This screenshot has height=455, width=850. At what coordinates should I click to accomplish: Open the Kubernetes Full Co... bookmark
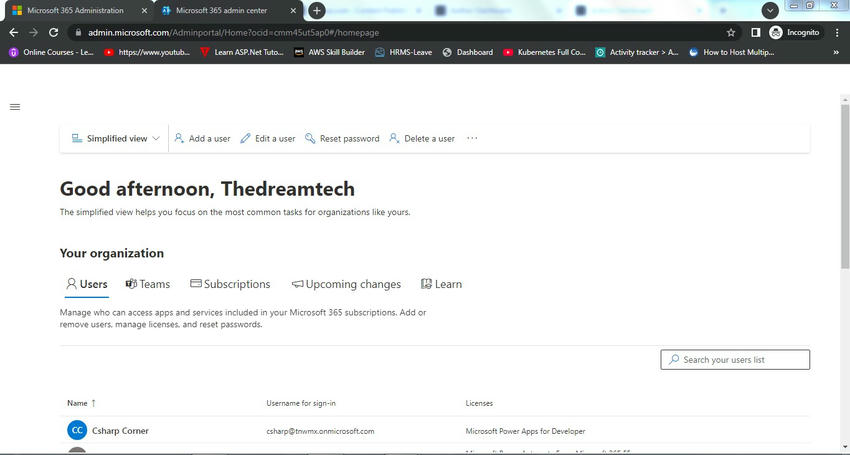pos(545,52)
